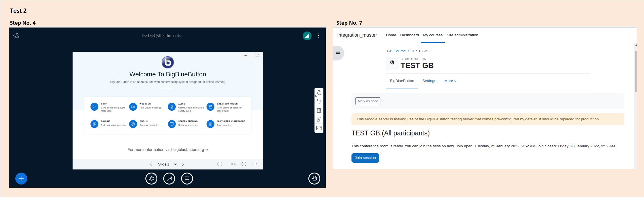Make the presentation fullscreen
The image size is (644, 197).
click(257, 56)
